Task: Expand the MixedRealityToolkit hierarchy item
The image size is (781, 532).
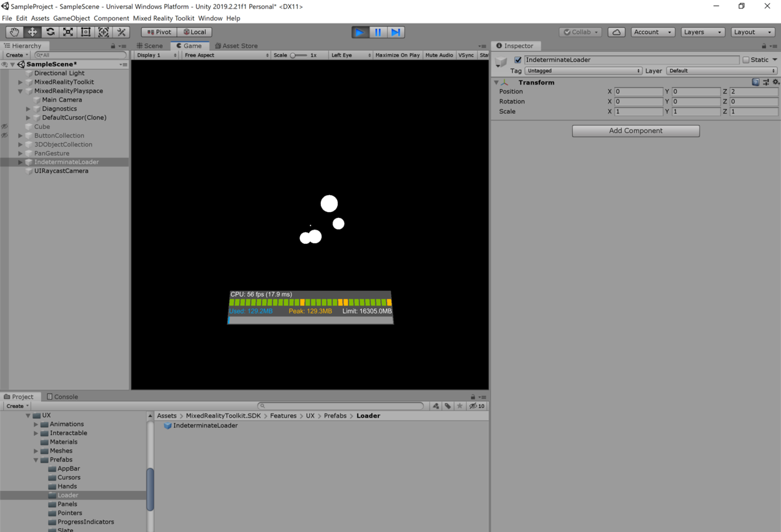Action: [21, 83]
